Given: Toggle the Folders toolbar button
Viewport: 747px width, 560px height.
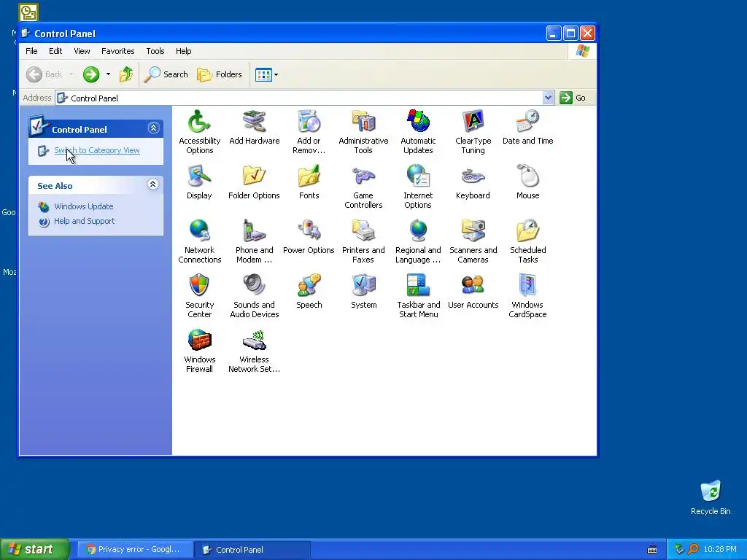Looking at the screenshot, I should point(220,74).
